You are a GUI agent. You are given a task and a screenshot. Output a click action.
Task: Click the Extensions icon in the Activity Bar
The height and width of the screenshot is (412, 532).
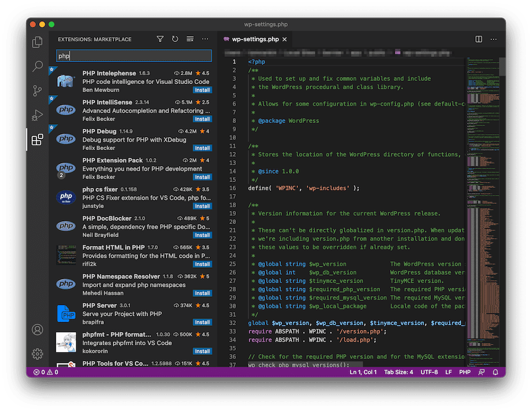pyautogui.click(x=37, y=140)
